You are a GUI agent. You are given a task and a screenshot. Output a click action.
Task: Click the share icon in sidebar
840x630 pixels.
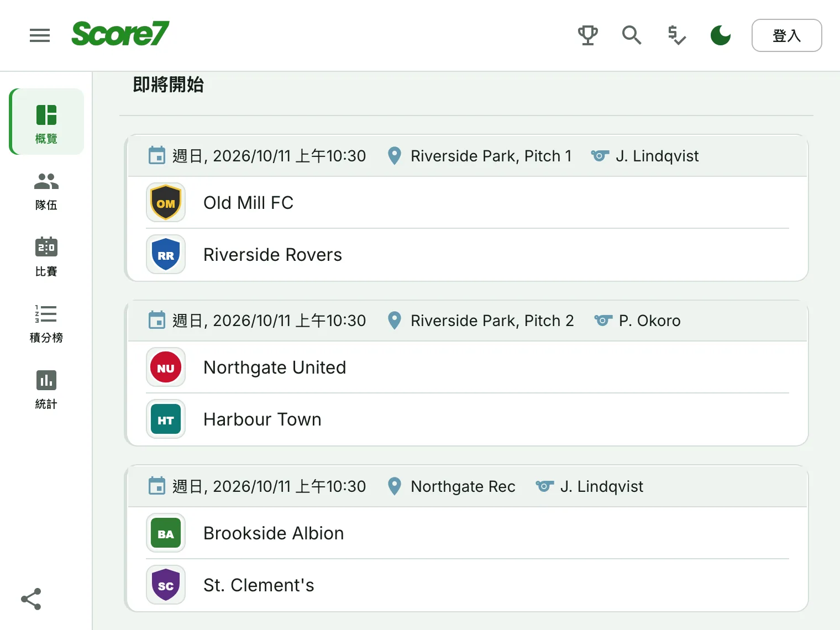(x=31, y=599)
